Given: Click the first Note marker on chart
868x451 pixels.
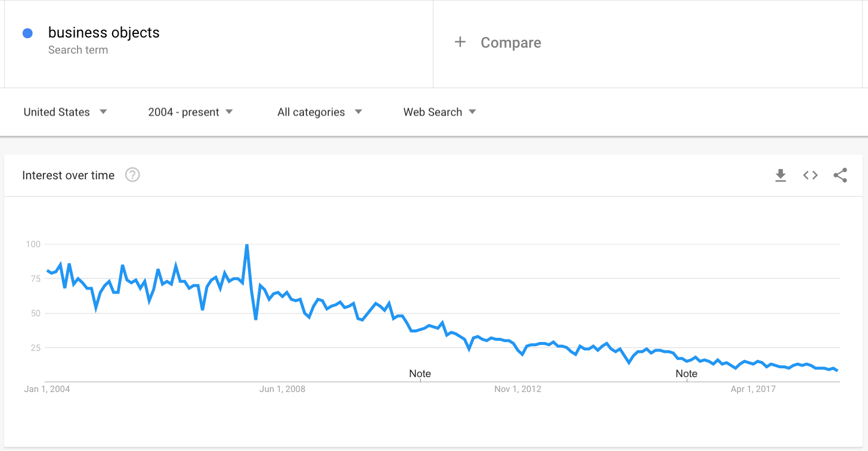Looking at the screenshot, I should 420,374.
